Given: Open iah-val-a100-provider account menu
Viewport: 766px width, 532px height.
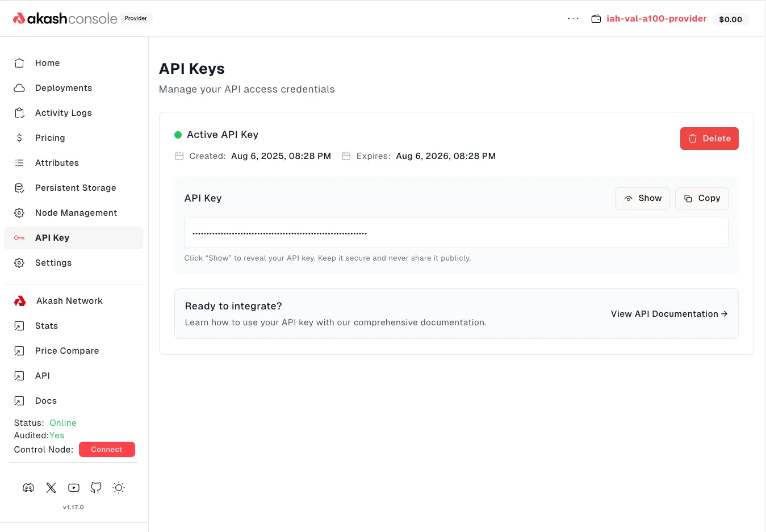Looking at the screenshot, I should [x=656, y=19].
